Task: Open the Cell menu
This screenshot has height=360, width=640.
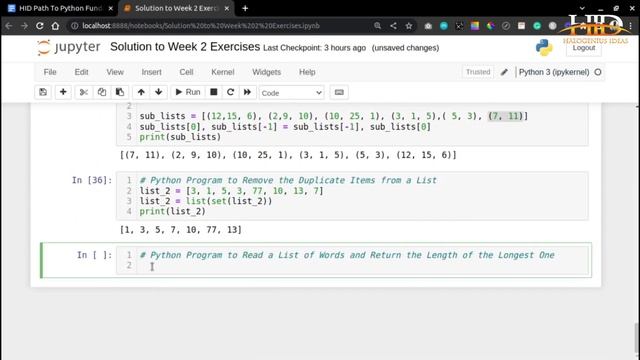Action: 186,72
